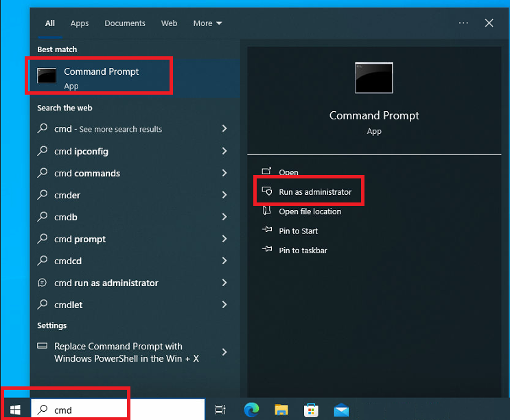Click the Windows Start button
This screenshot has width=510, height=420.
pos(14,410)
